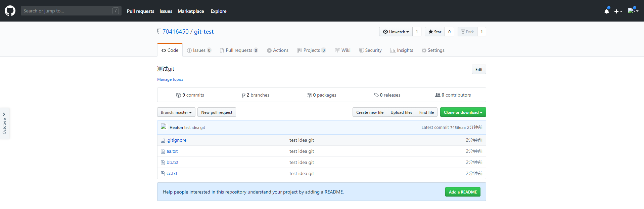Click the cc.txt file icon
The width and height of the screenshot is (644, 209).
tap(163, 174)
